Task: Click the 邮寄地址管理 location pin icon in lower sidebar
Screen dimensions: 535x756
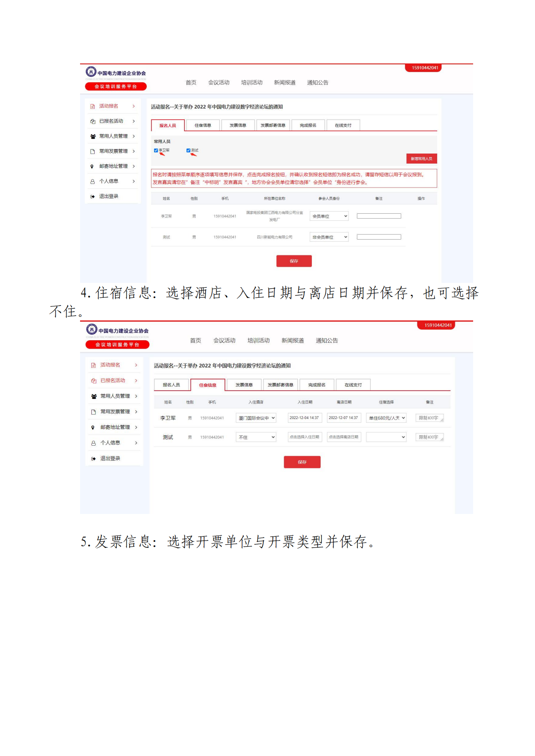Action: 93,427
